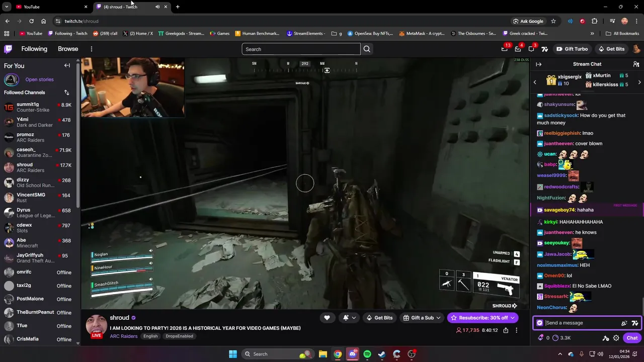Screen dimensions: 644x362
Task: Click the Twitch search field
Action: point(301,49)
